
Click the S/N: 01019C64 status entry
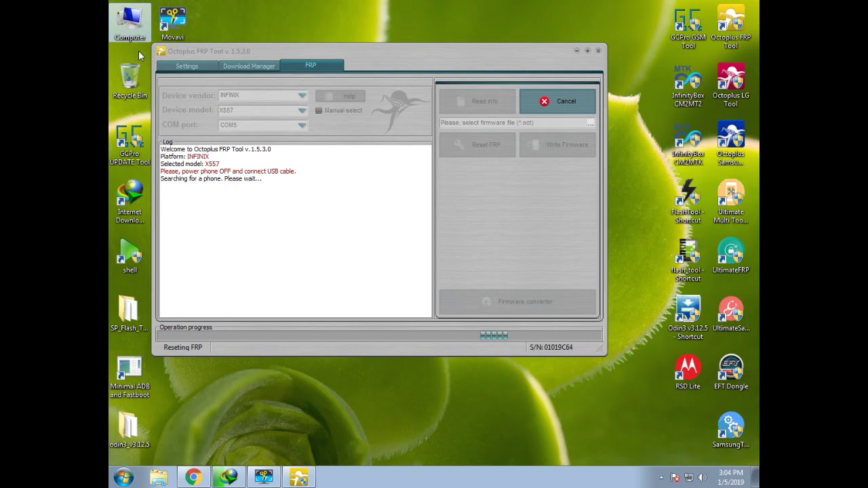tap(551, 347)
